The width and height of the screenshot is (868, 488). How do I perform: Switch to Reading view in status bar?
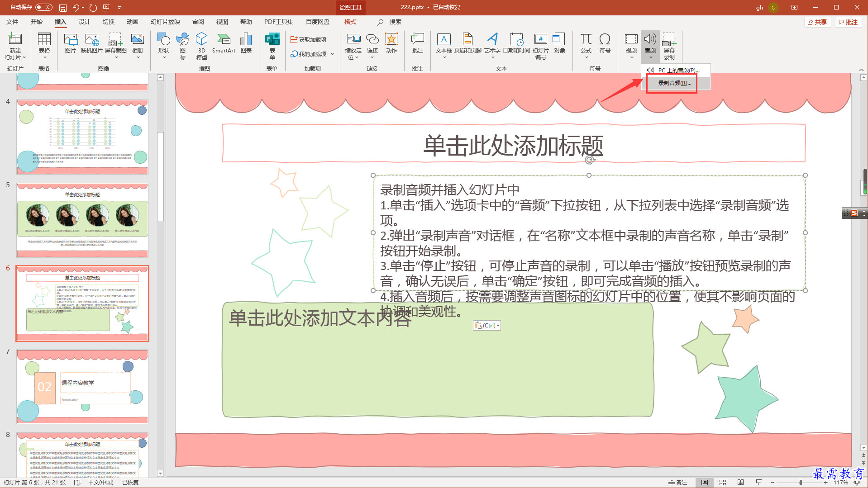[x=740, y=483]
